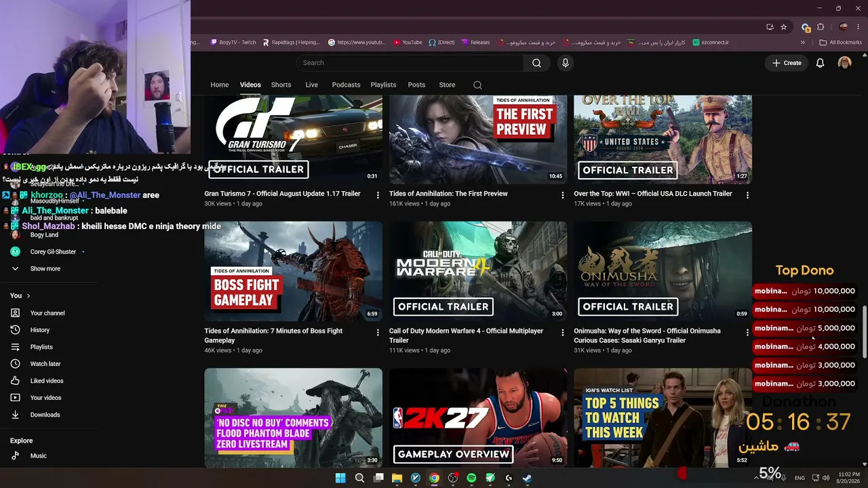The height and width of the screenshot is (488, 868).
Task: Open Playlists in the left sidebar
Action: [x=41, y=347]
